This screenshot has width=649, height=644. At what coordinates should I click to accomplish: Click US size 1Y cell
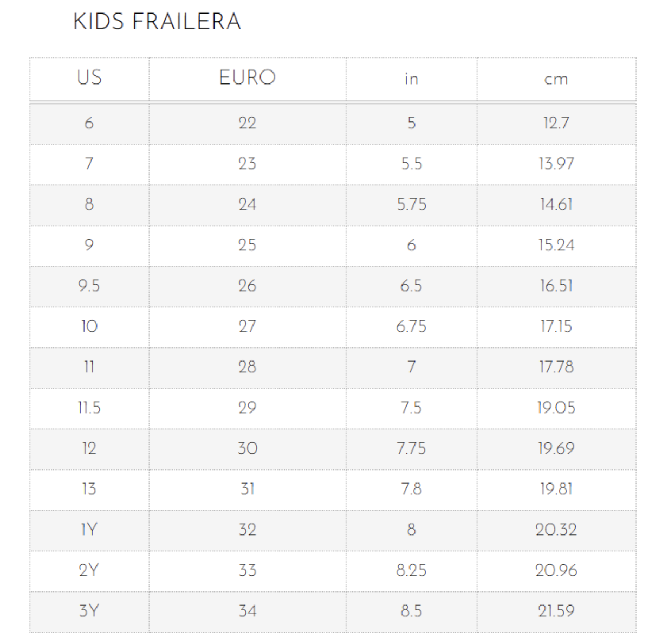pyautogui.click(x=89, y=530)
